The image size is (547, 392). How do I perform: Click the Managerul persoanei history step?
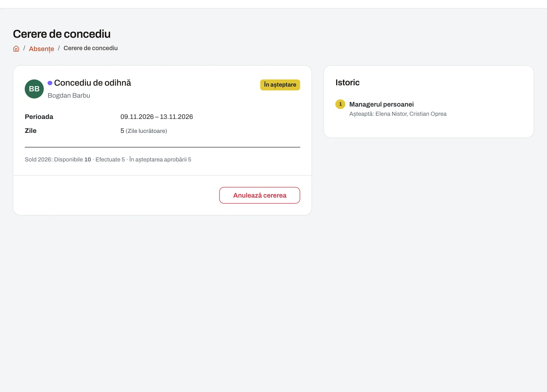(x=381, y=104)
